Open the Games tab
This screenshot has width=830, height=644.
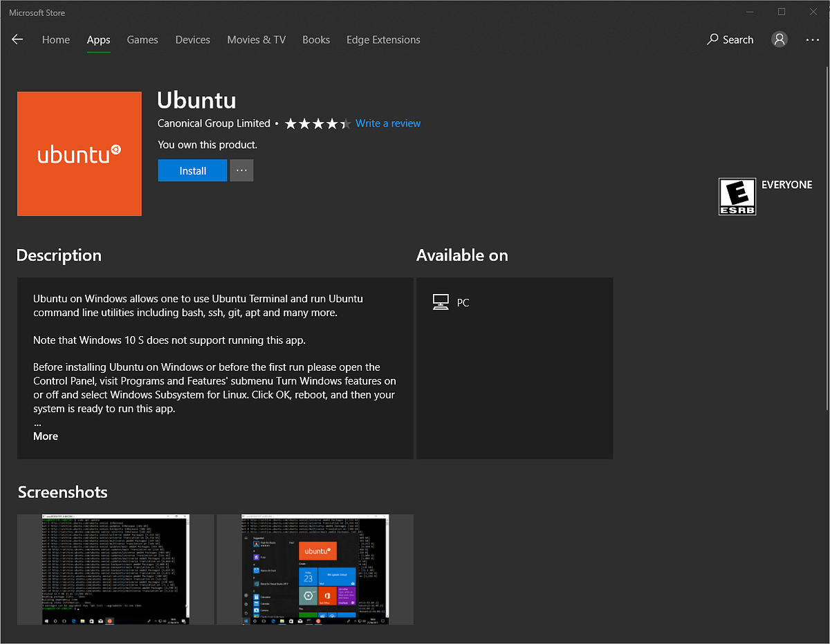point(142,39)
